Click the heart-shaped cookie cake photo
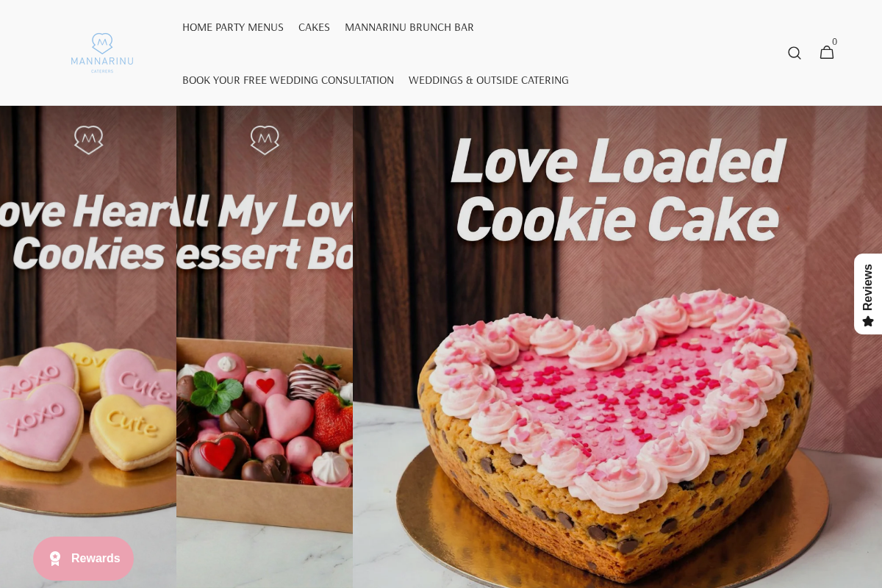This screenshot has height=588, width=882. pyautogui.click(x=615, y=434)
